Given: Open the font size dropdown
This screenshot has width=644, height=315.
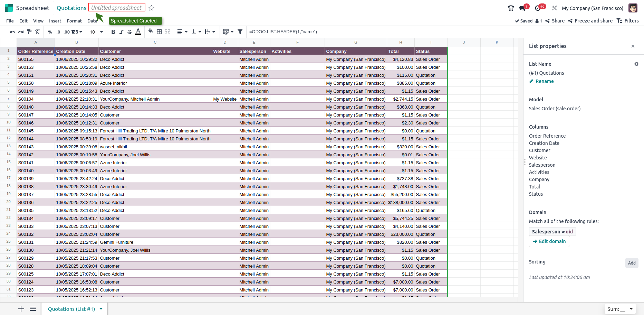Looking at the screenshot, I should click(97, 32).
